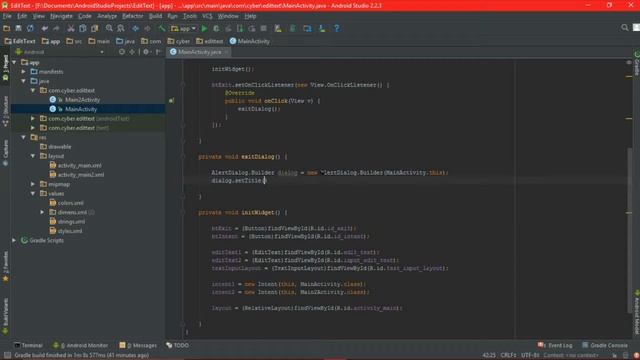The width and height of the screenshot is (640, 360).
Task: Click the Open folder toolbar icon
Action: tap(7, 29)
